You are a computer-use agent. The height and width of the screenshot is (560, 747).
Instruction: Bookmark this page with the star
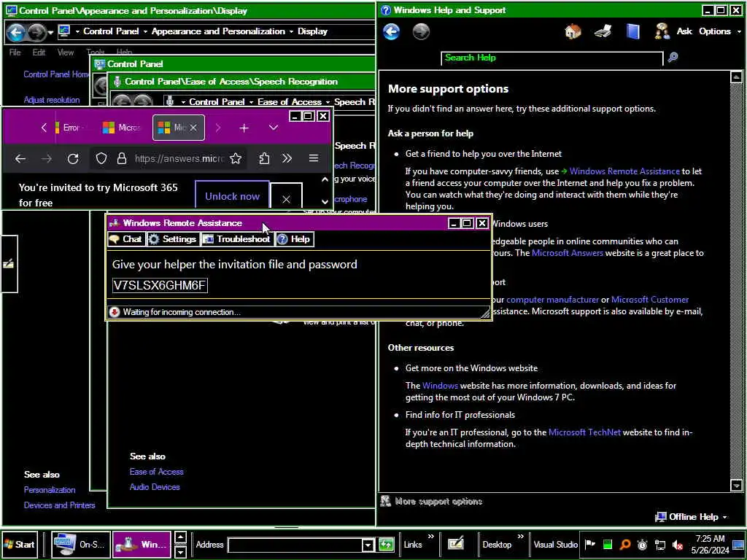click(236, 158)
